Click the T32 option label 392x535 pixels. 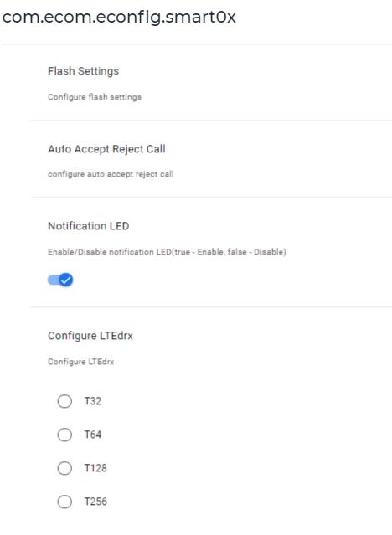[93, 401]
